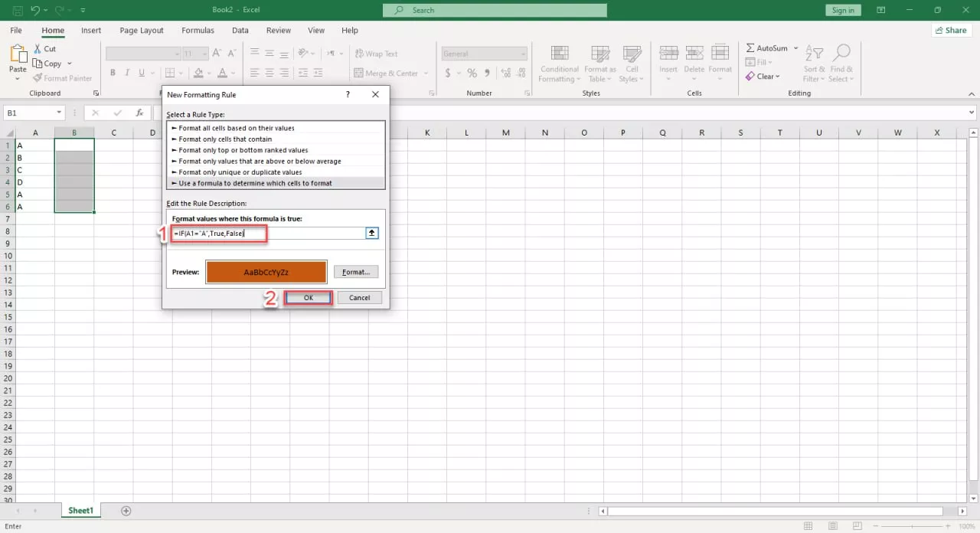Switch to the Data tab
Image resolution: width=980 pixels, height=533 pixels.
pos(240,31)
